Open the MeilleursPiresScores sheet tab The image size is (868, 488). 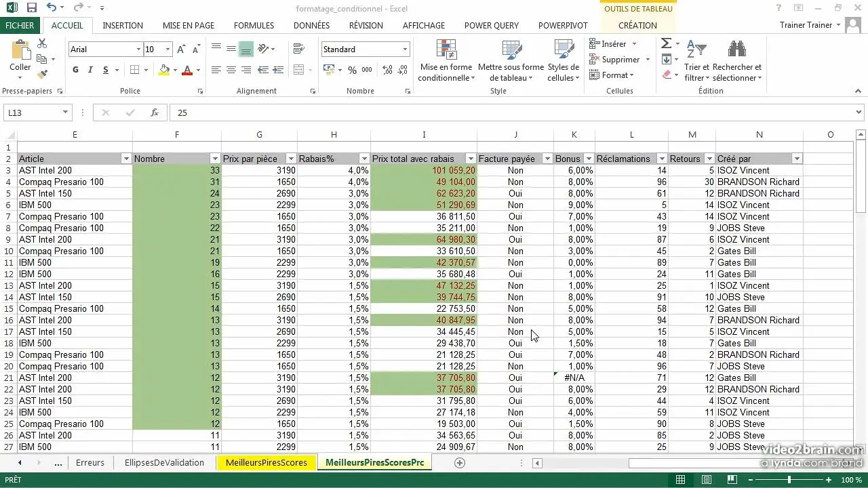tap(267, 463)
